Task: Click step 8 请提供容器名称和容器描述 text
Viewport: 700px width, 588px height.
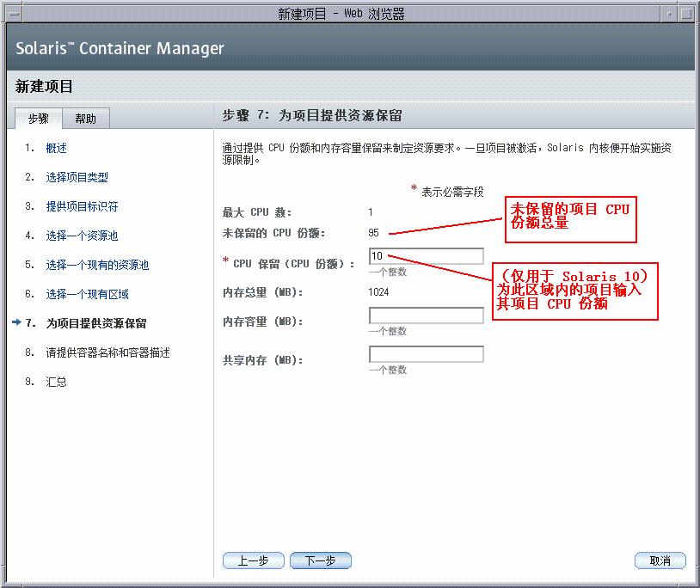Action: coord(108,352)
